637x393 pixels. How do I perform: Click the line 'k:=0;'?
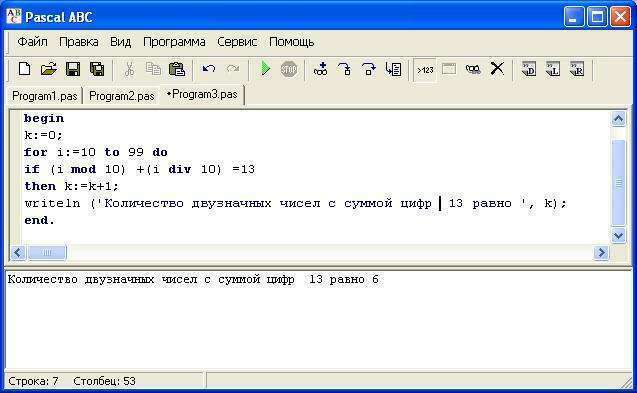43,135
